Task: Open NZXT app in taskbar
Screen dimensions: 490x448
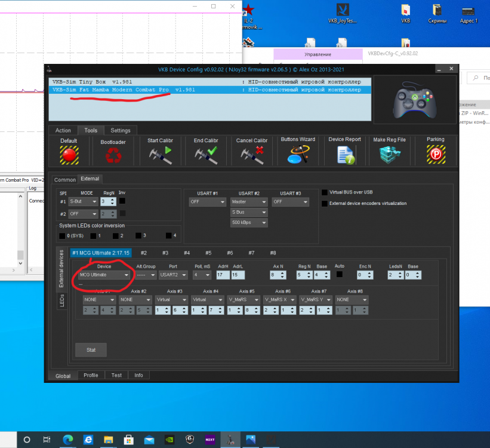Action: point(210,440)
